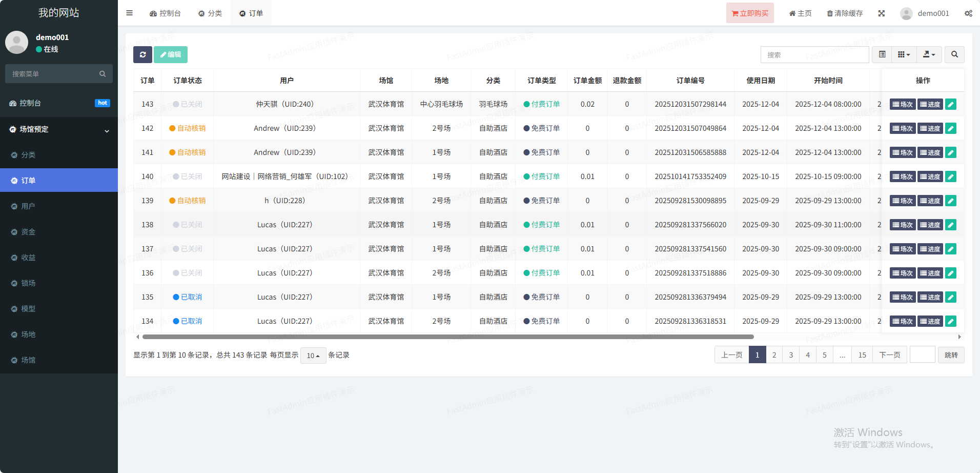
Task: Click the 立即购买 button
Action: coord(750,13)
